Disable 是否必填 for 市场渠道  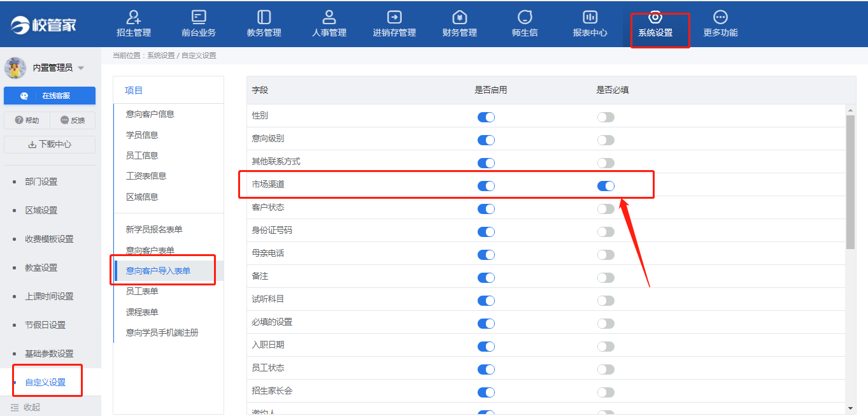(x=606, y=186)
